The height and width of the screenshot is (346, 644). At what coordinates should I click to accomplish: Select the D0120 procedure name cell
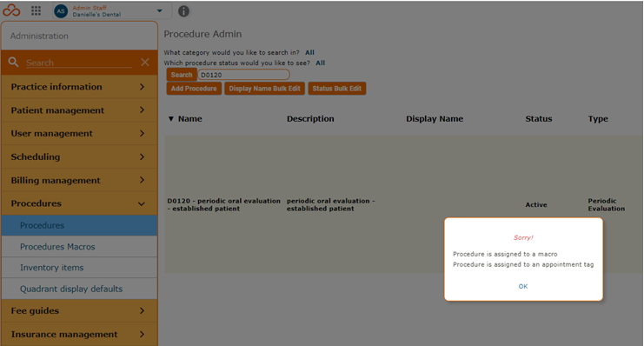(223, 204)
